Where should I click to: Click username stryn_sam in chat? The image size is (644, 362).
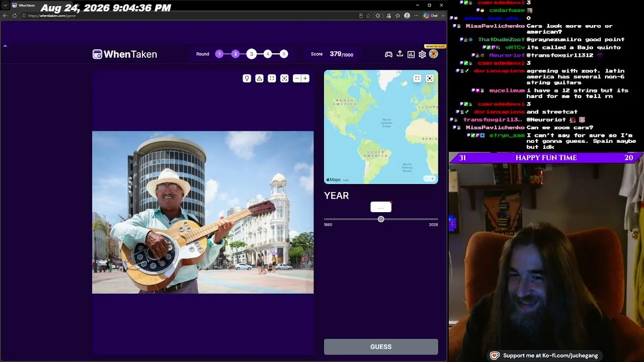coord(507,135)
